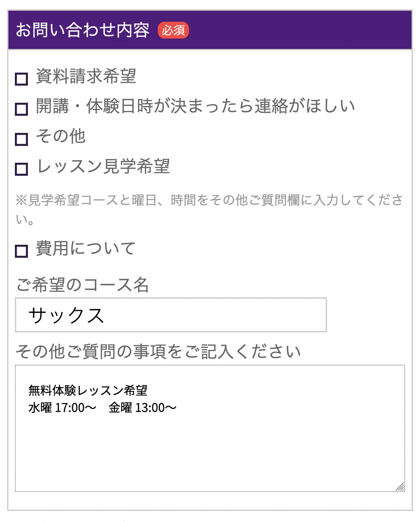420x522 pixels.
Task: Check the その他 checkbox
Action: [21, 139]
